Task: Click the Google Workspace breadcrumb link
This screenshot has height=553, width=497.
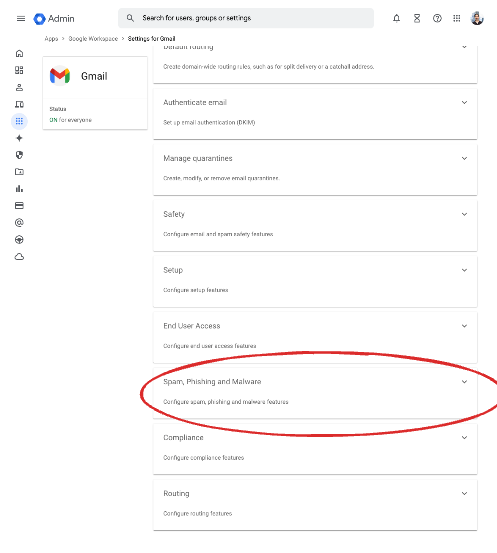Action: [93, 39]
